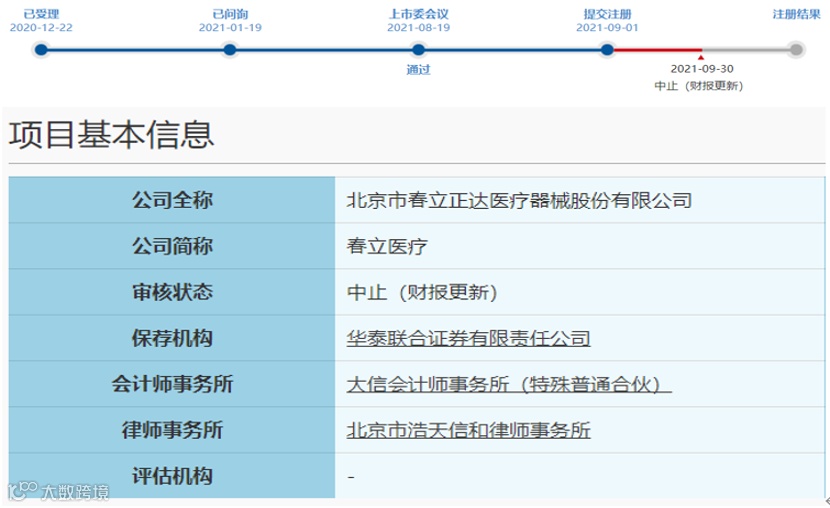Click the 律师事务所 row header

pos(172,430)
